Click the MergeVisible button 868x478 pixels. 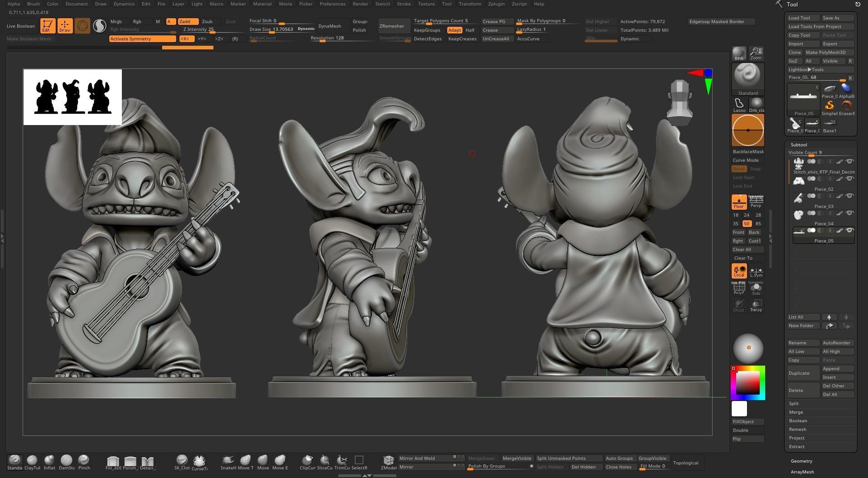coord(517,458)
